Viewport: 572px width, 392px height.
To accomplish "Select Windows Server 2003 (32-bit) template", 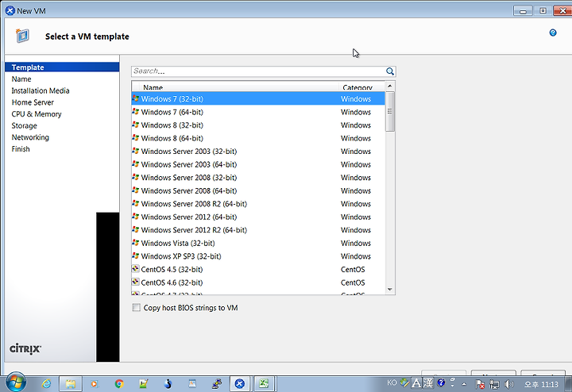I will (258, 152).
